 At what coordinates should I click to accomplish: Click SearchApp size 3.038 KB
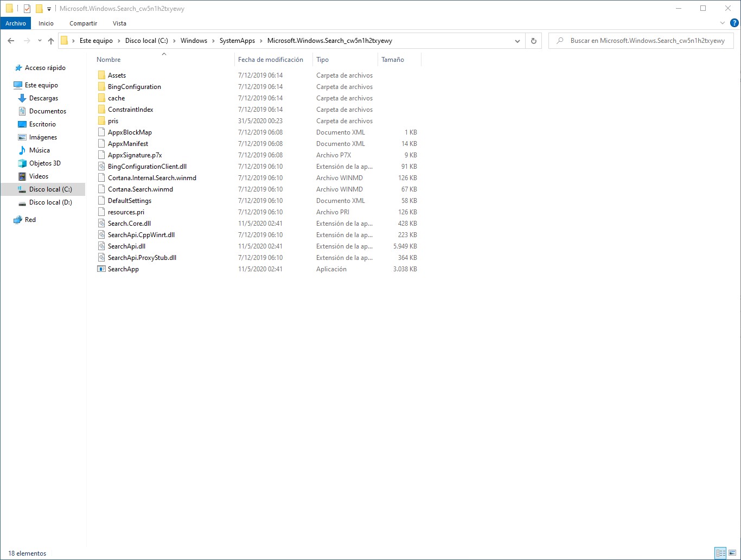(x=405, y=269)
